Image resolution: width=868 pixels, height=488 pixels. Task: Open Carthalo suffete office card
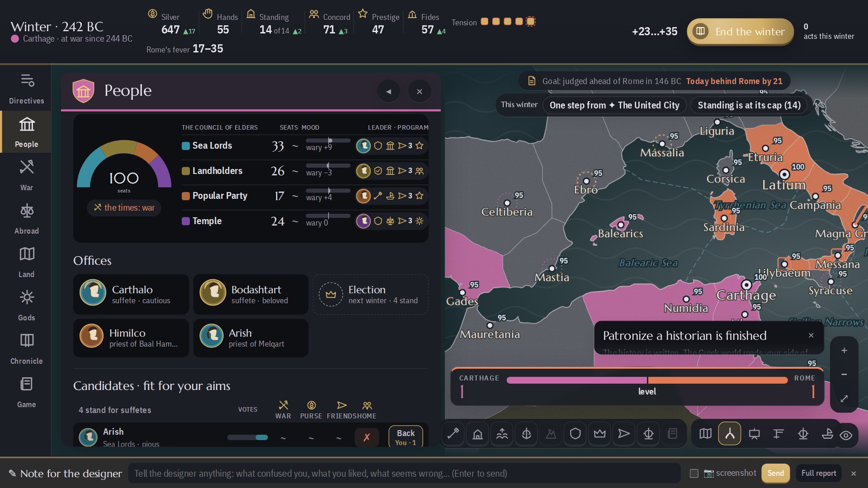coord(131,294)
